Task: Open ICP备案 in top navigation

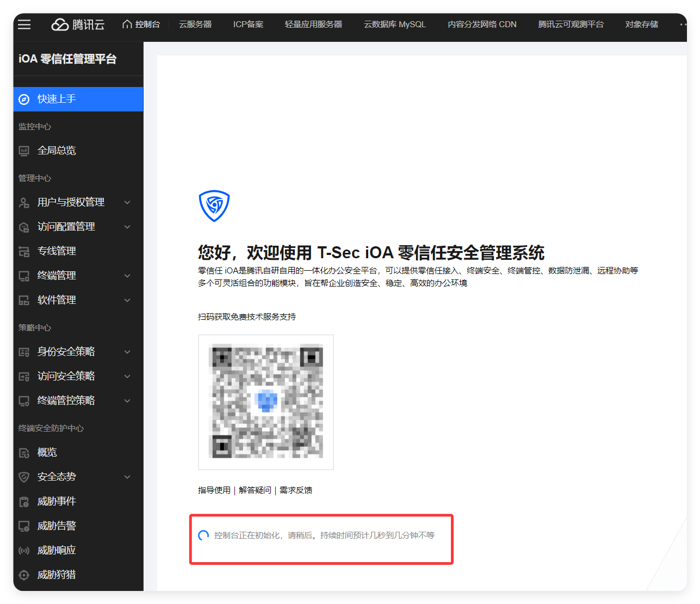Action: tap(248, 24)
